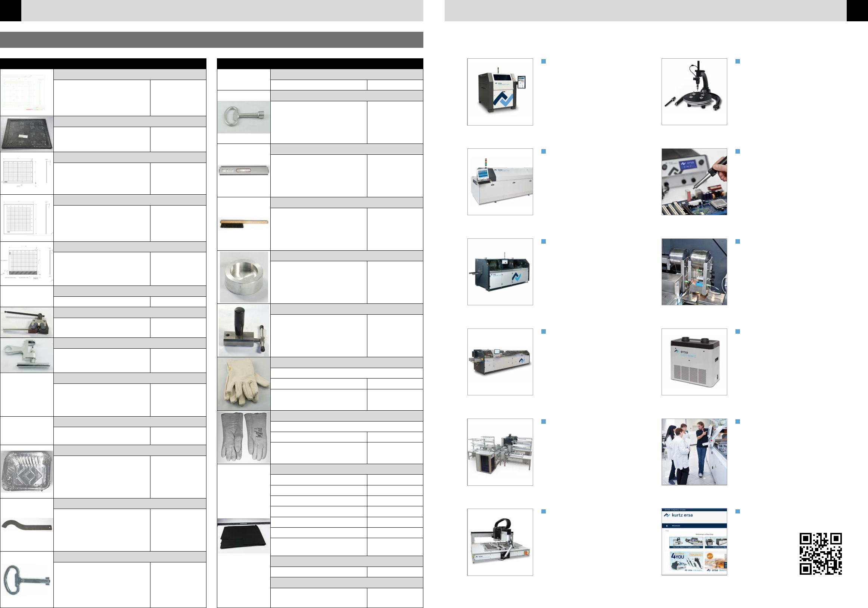Click the blue bullet beside the online shop screenshot

[738, 512]
